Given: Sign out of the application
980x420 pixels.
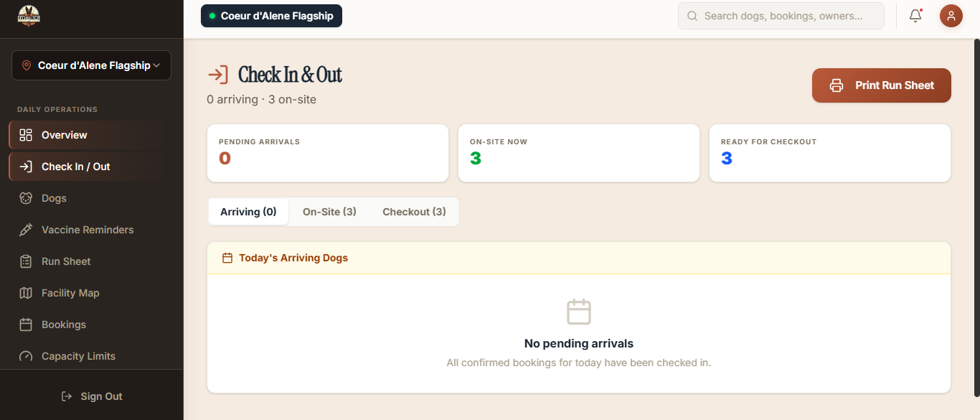Looking at the screenshot, I should 92,396.
